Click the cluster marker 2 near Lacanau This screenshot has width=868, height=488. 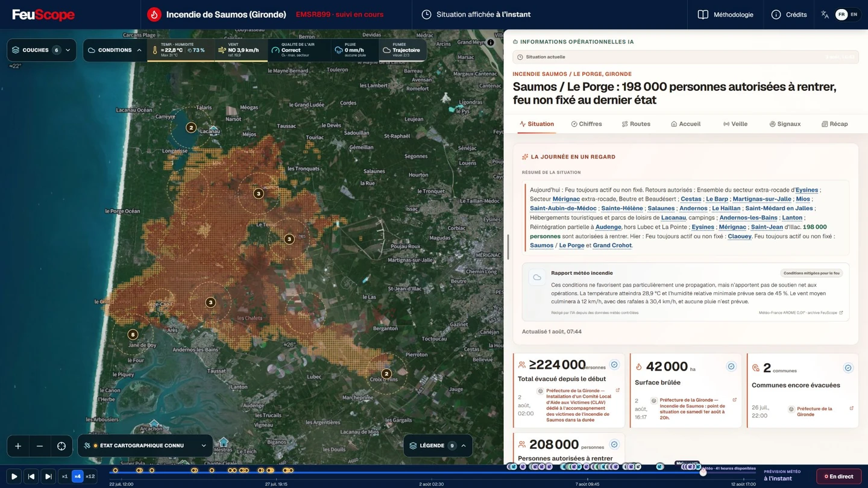[191, 128]
